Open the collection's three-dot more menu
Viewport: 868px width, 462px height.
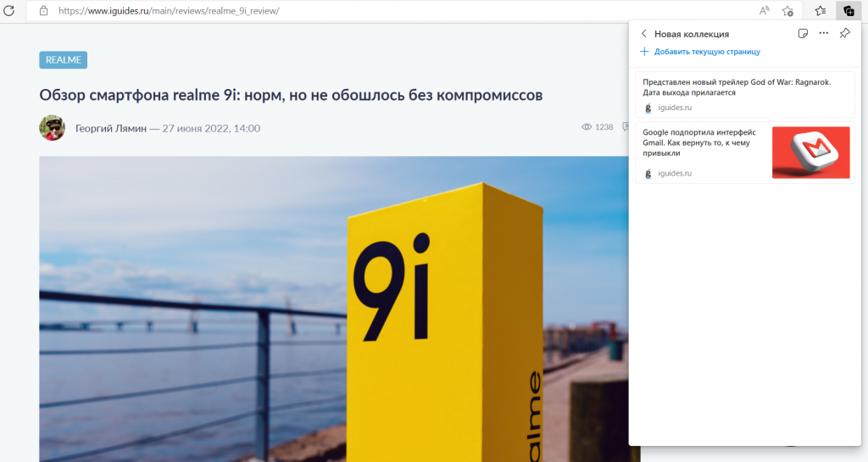point(824,34)
